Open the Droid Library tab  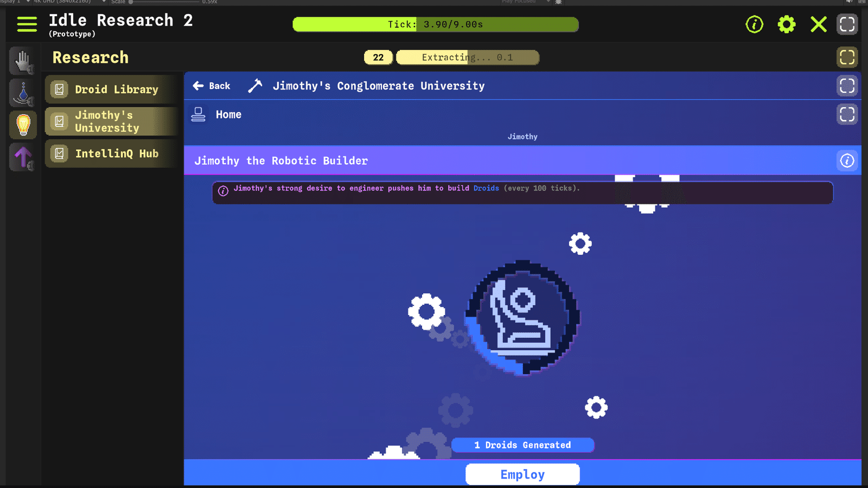point(111,89)
